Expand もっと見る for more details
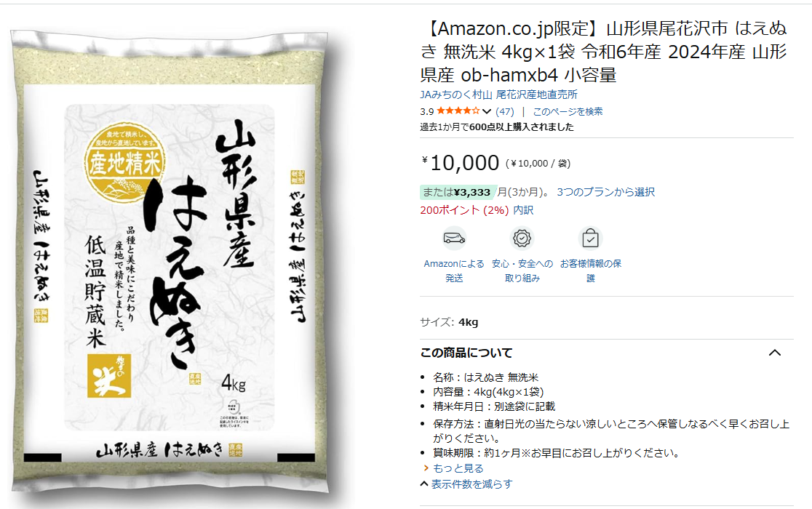812x509 pixels. pos(458,468)
